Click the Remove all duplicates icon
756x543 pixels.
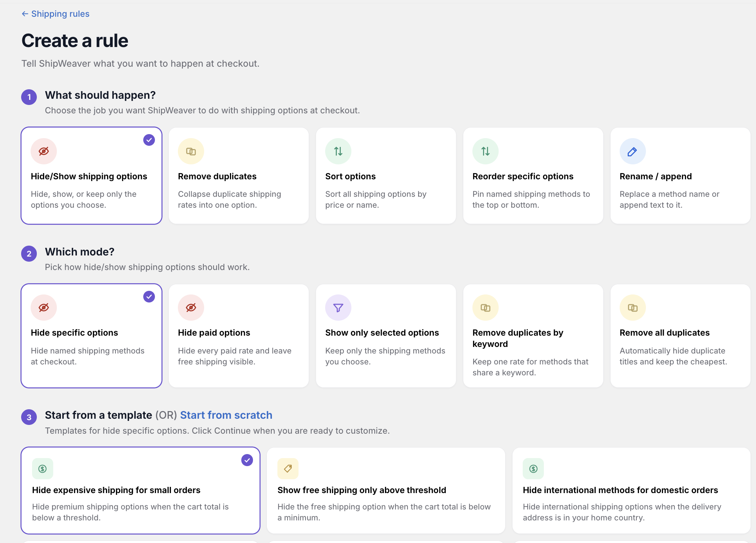point(633,308)
